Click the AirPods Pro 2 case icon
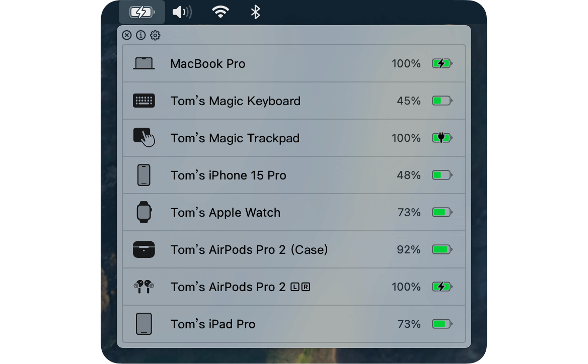 point(144,249)
